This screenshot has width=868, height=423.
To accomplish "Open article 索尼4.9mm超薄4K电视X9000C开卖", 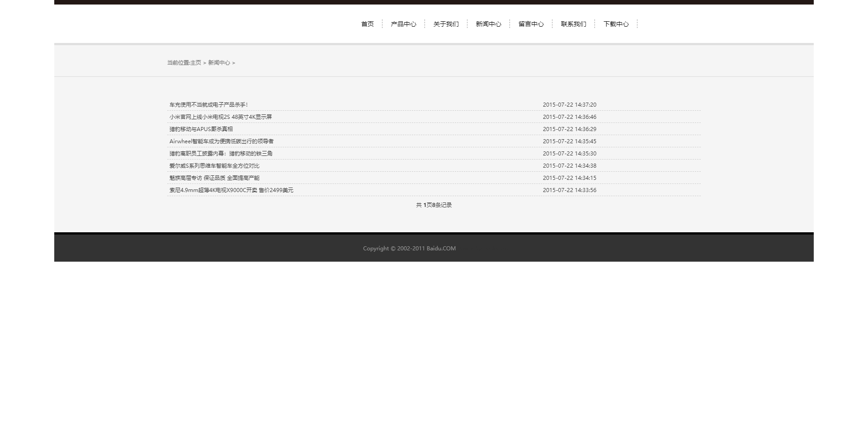I will (x=231, y=190).
